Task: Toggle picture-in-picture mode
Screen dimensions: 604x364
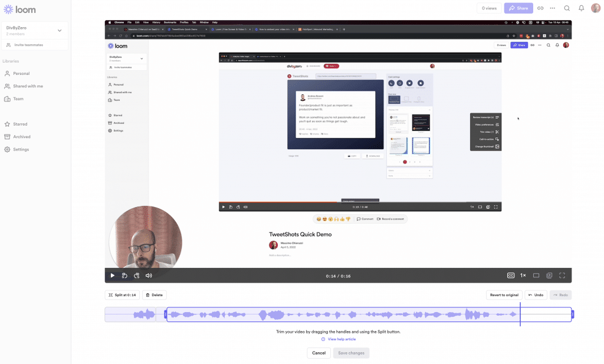Action: tap(549, 276)
